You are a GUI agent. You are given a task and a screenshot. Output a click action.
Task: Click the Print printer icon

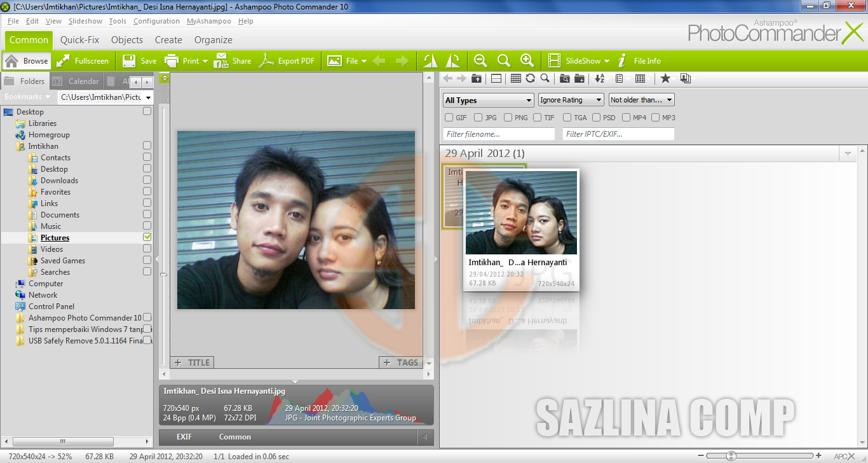click(x=172, y=61)
